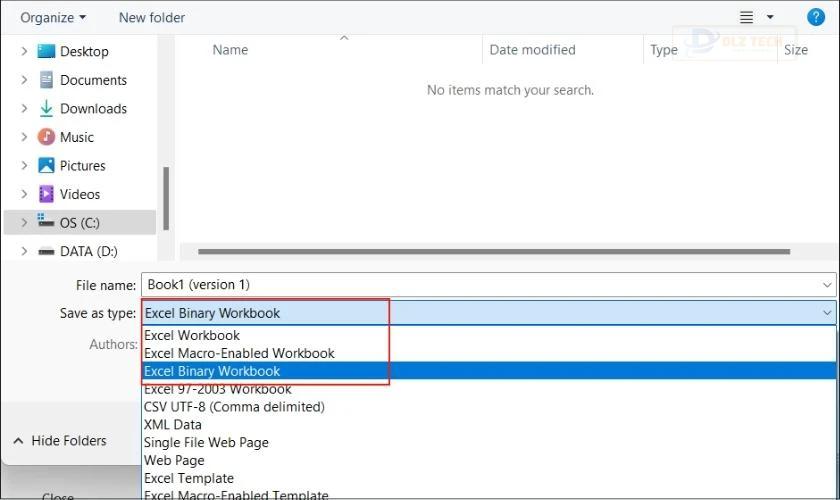Create a New folder
The image size is (840, 500).
pos(152,18)
